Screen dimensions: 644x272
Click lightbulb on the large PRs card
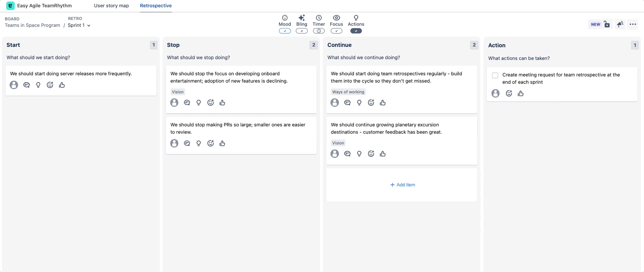199,143
